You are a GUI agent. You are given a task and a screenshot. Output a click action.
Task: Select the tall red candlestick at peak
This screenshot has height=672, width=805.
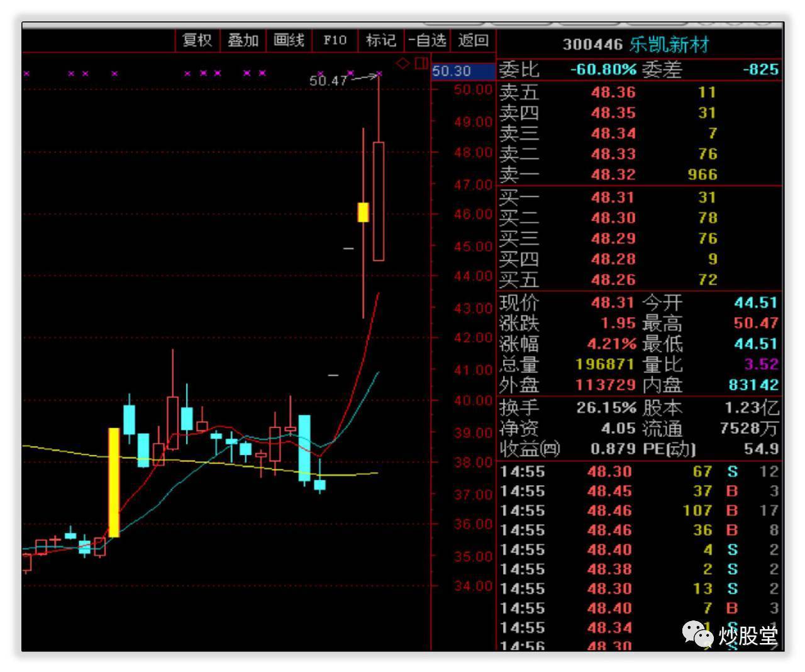(379, 201)
